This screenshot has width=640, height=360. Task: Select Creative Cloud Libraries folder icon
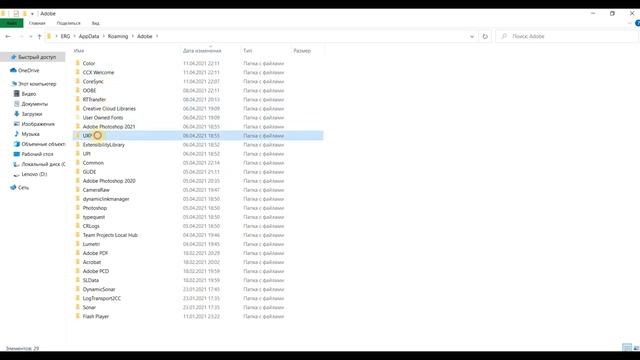[78, 109]
